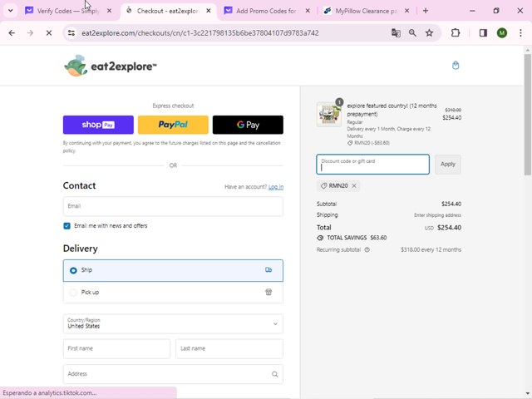Select the Pick up delivery option
Viewport: 532px width, 399px height.
[173, 292]
